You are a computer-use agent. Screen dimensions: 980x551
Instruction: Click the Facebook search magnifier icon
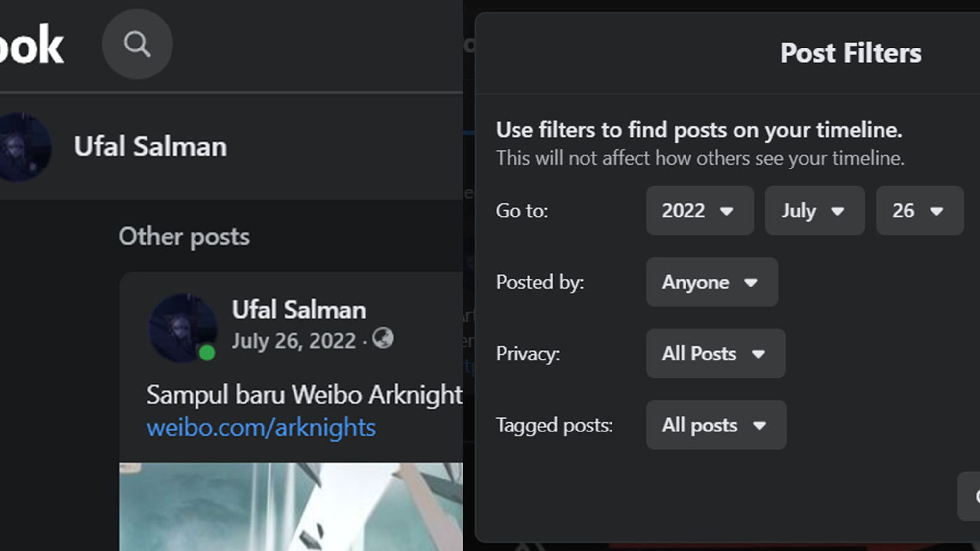click(x=137, y=45)
